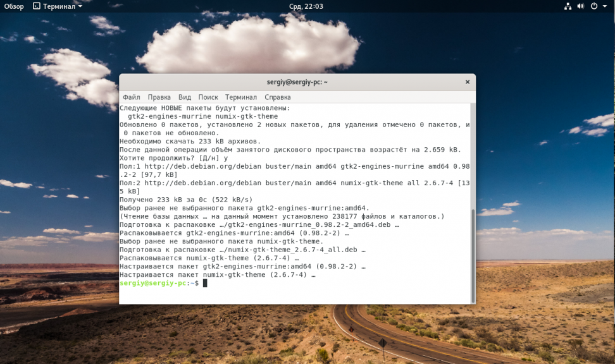Show the Справка help menu
615x364 pixels.
pyautogui.click(x=277, y=97)
